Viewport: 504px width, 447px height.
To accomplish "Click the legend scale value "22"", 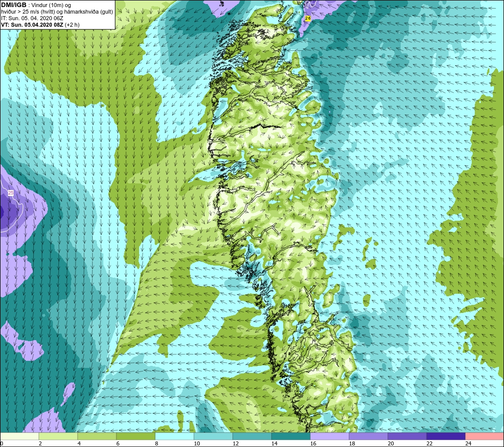I will pos(429,443).
